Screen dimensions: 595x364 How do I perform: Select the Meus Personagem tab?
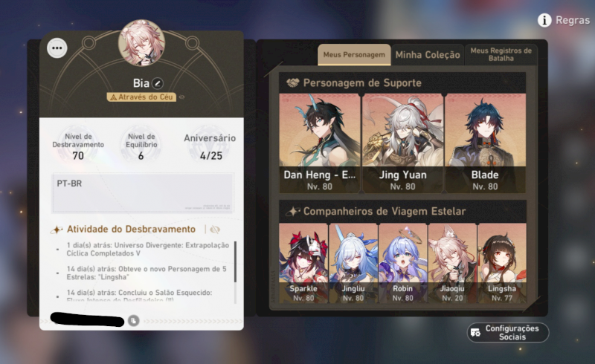(354, 55)
